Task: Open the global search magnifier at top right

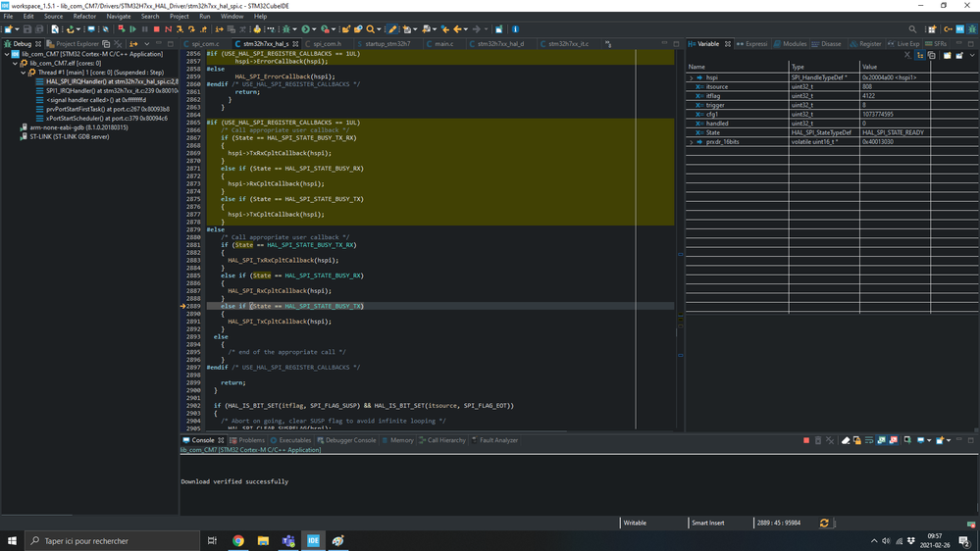Action: coord(912,29)
